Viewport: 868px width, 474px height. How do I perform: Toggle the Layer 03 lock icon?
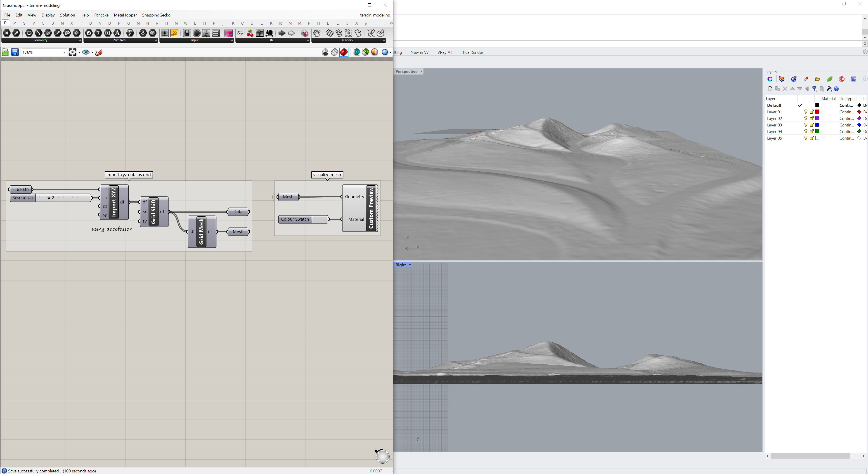tap(811, 125)
